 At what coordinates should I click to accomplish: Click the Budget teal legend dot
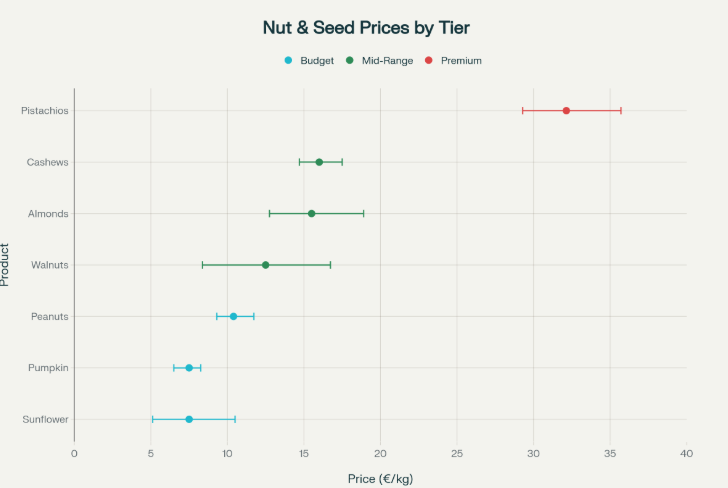tap(289, 61)
